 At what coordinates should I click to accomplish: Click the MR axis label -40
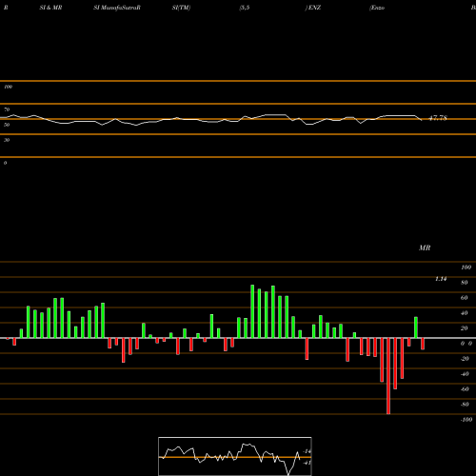point(465,374)
